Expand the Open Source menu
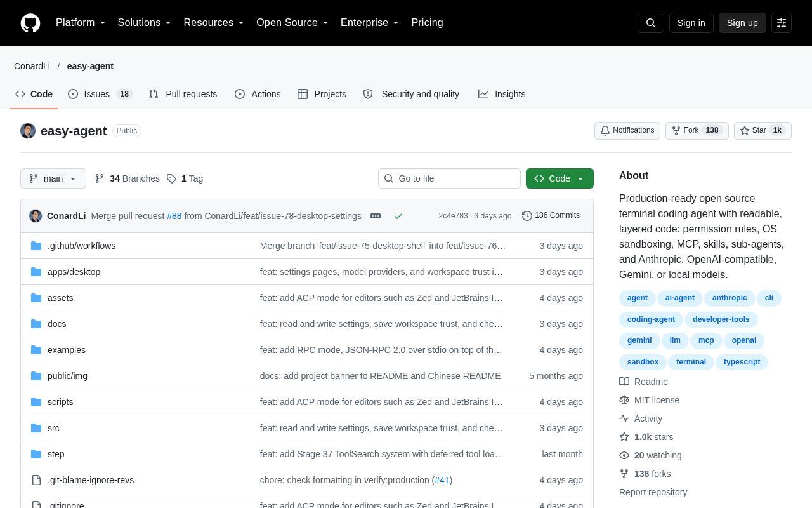The height and width of the screenshot is (508, 812). click(x=292, y=23)
